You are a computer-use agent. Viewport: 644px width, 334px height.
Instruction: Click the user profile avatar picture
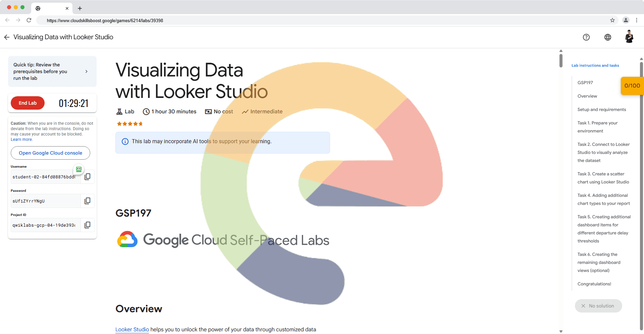[x=629, y=37]
